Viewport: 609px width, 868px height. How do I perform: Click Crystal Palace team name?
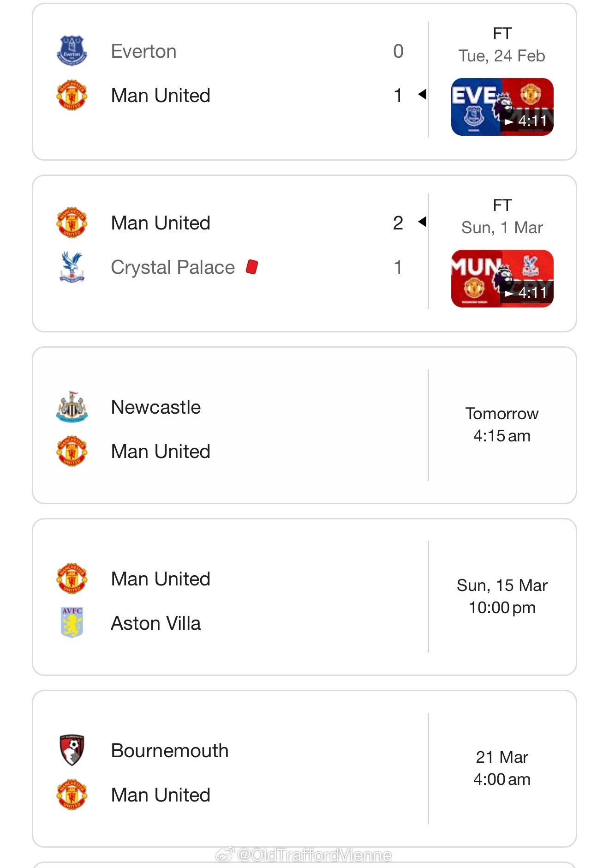pos(173,267)
